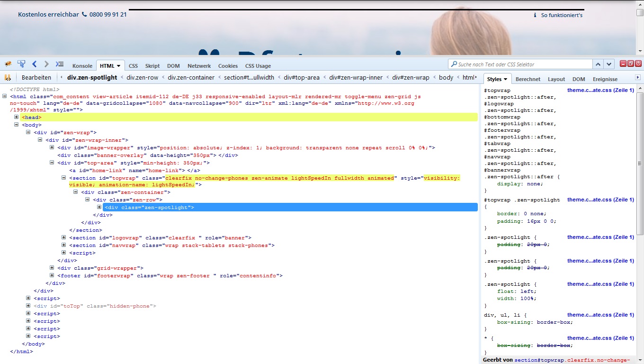
Task: Click the info icon beside So funktioniert's
Action: tap(535, 15)
